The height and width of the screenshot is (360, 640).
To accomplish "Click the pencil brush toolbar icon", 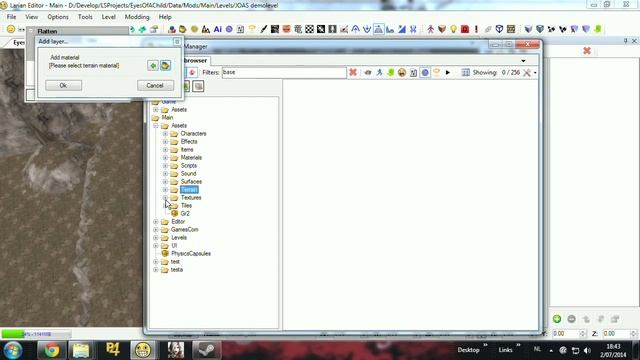I will (264, 29).
